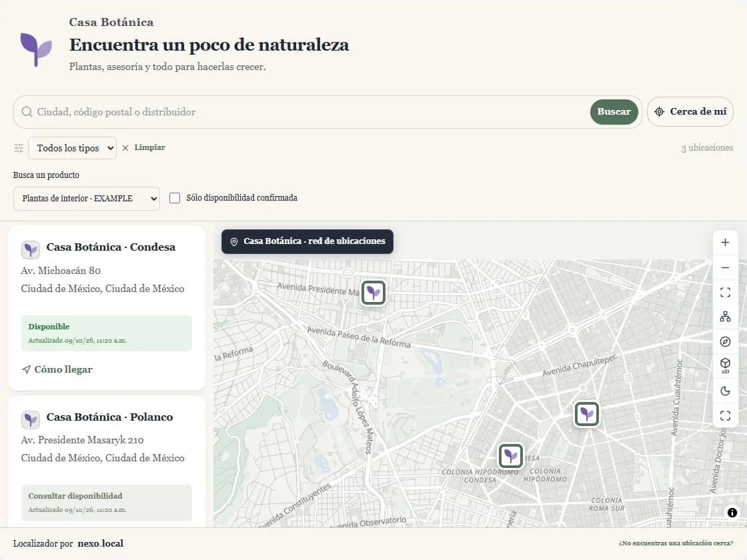This screenshot has width=747, height=560.
Task: Select the Casa Botánica · Polanco card title
Action: pyautogui.click(x=109, y=417)
